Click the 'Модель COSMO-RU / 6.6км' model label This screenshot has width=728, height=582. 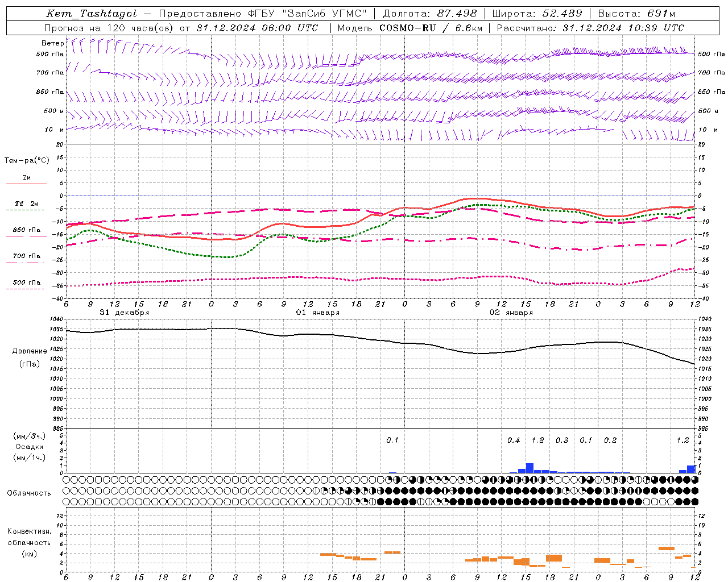pos(409,27)
